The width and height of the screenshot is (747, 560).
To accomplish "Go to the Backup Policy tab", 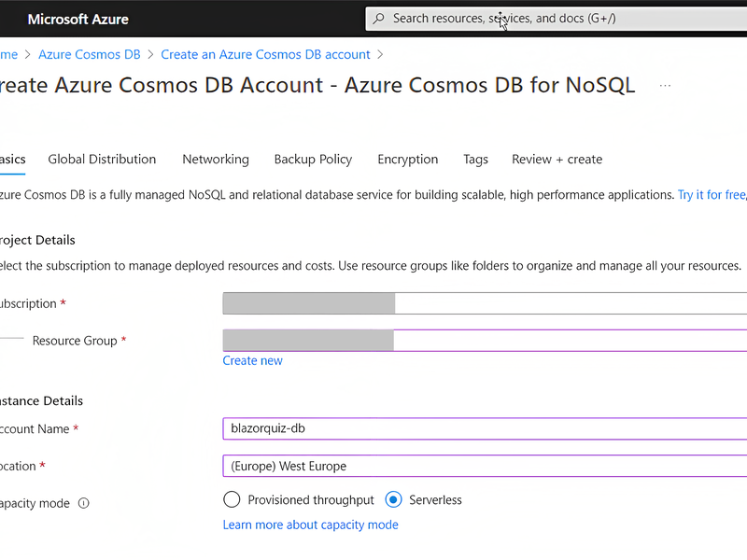I will coord(313,159).
